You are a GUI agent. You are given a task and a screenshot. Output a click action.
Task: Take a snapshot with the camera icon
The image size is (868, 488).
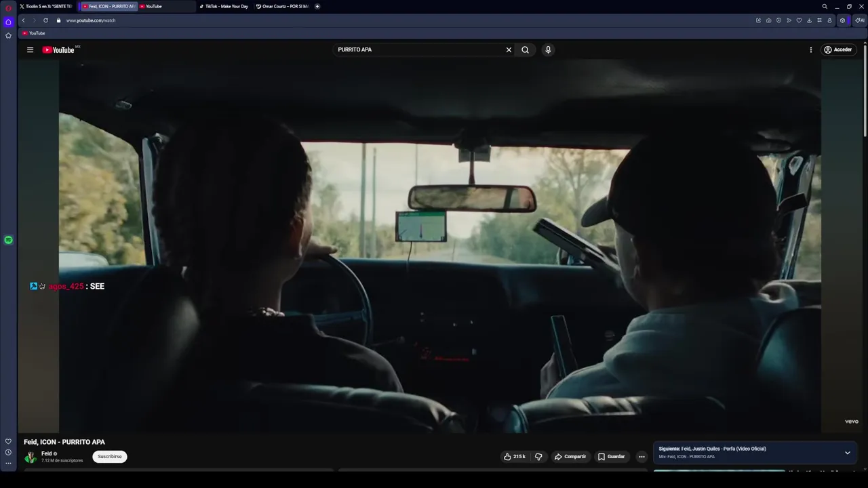tap(768, 20)
